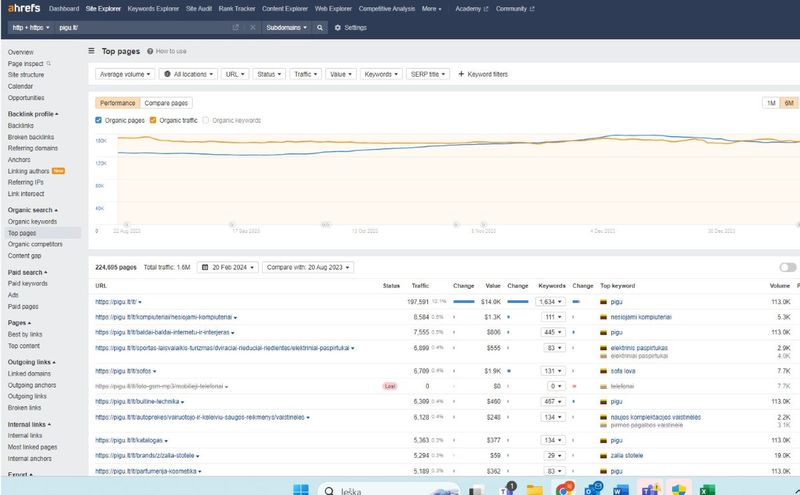The width and height of the screenshot is (800, 495).
Task: Open Backlinks in the sidebar
Action: point(21,126)
